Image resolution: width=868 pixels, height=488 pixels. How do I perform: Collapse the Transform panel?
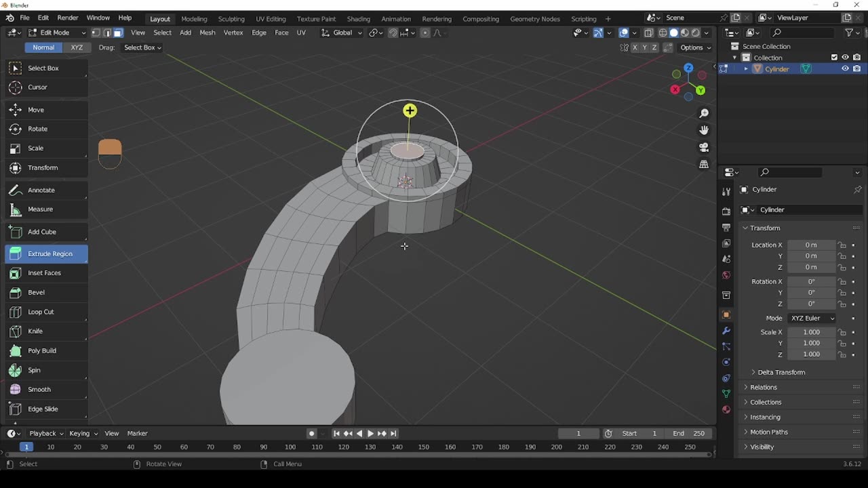(x=764, y=228)
